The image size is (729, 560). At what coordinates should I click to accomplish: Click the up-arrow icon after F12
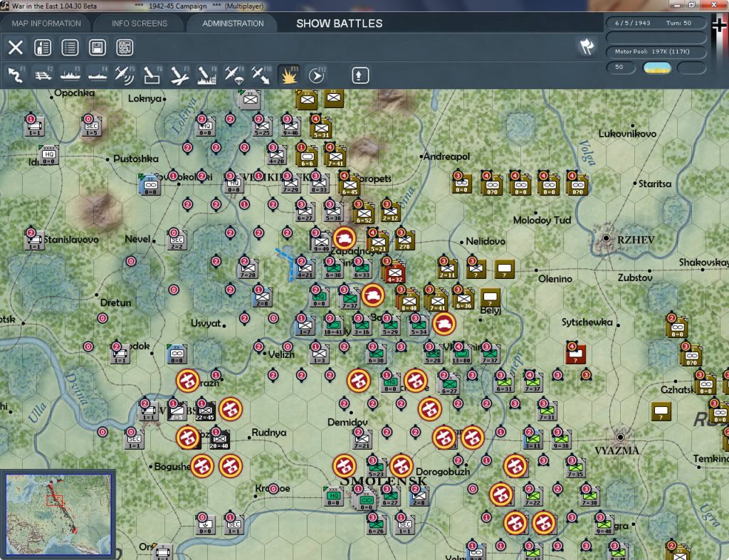click(x=360, y=75)
